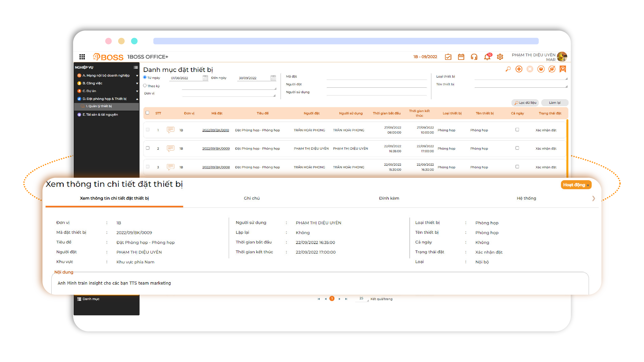Screen dimensions: 644x362
Task: Click the add new plus icon
Action: (519, 69)
